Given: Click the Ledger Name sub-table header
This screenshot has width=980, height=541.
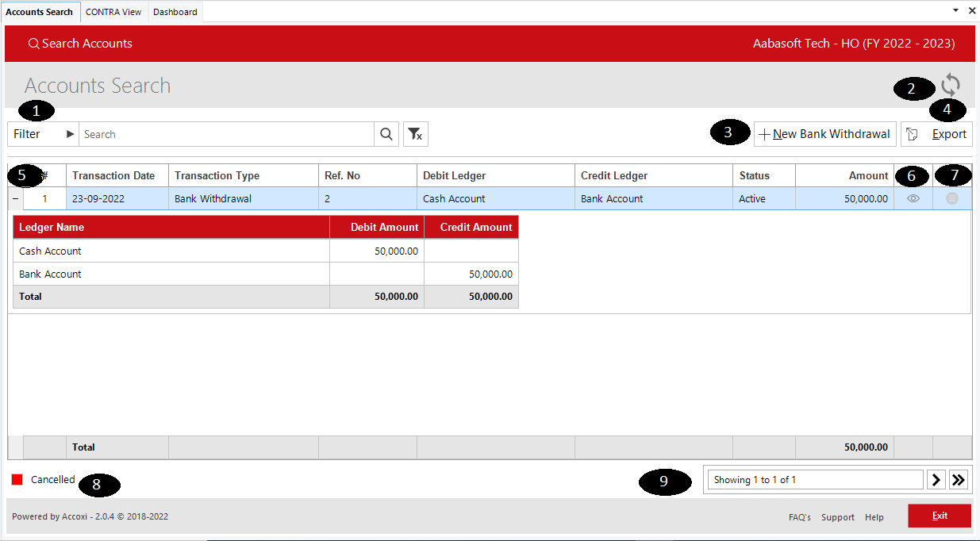Looking at the screenshot, I should [x=171, y=227].
